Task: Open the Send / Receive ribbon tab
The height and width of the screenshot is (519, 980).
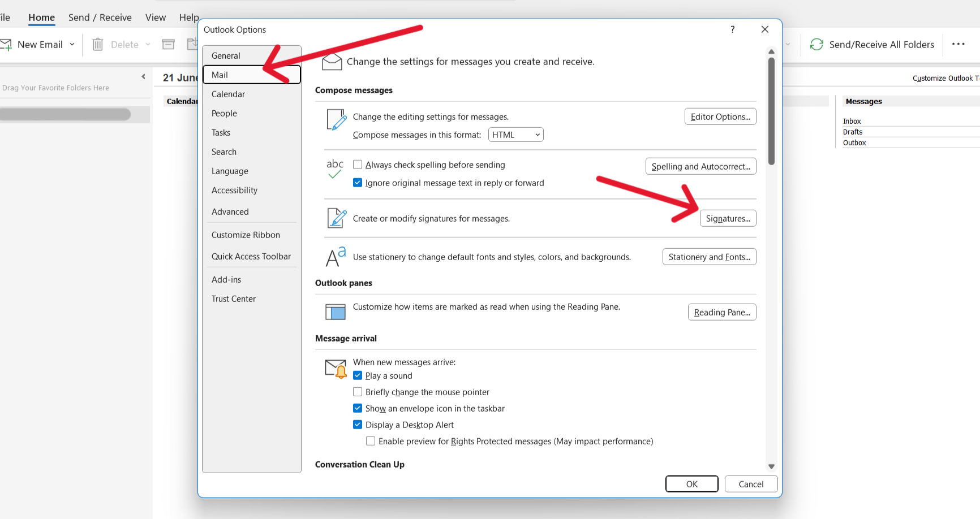Action: pos(100,18)
